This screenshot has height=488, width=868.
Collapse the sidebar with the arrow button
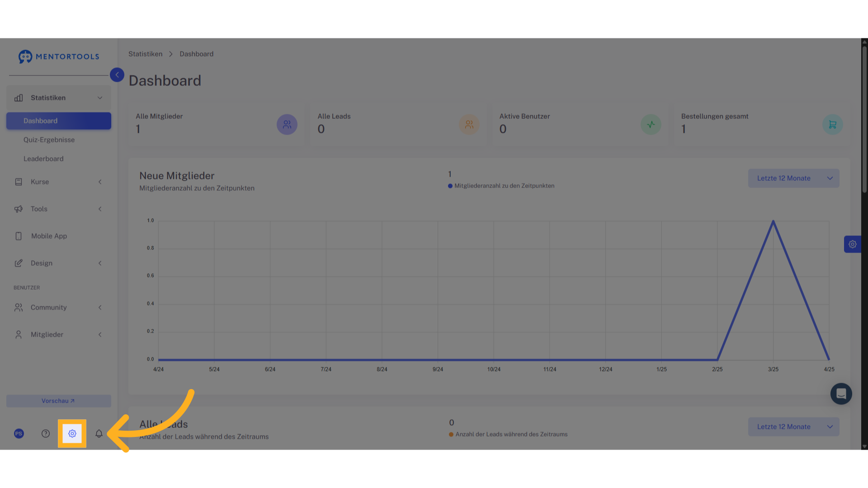tap(117, 75)
